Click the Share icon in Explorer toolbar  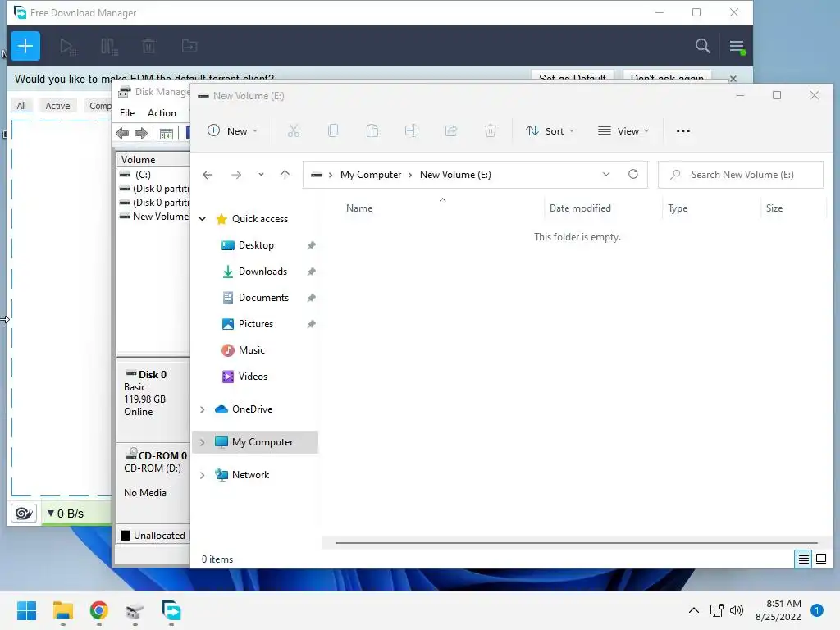click(x=451, y=130)
